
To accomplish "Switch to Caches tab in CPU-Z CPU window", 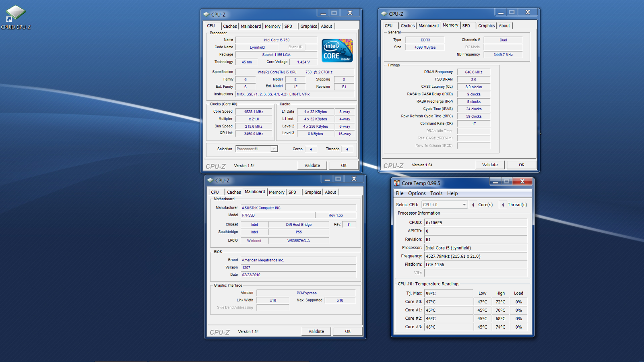I will tap(230, 27).
